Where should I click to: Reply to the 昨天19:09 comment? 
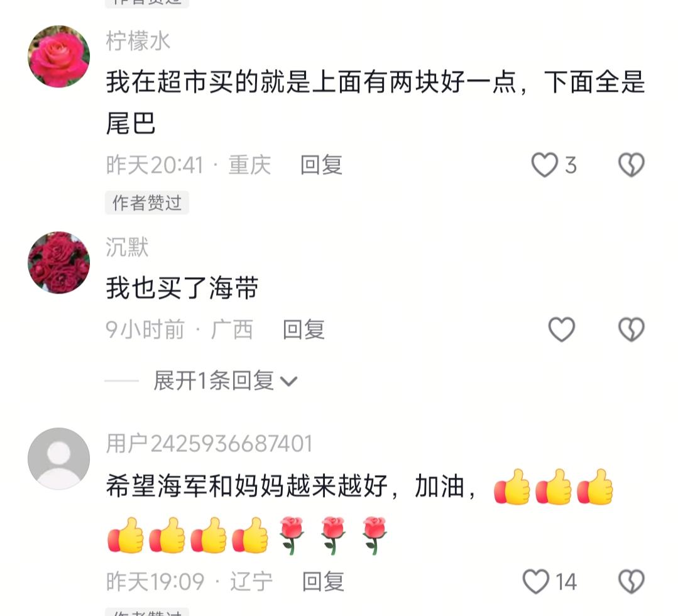323,581
